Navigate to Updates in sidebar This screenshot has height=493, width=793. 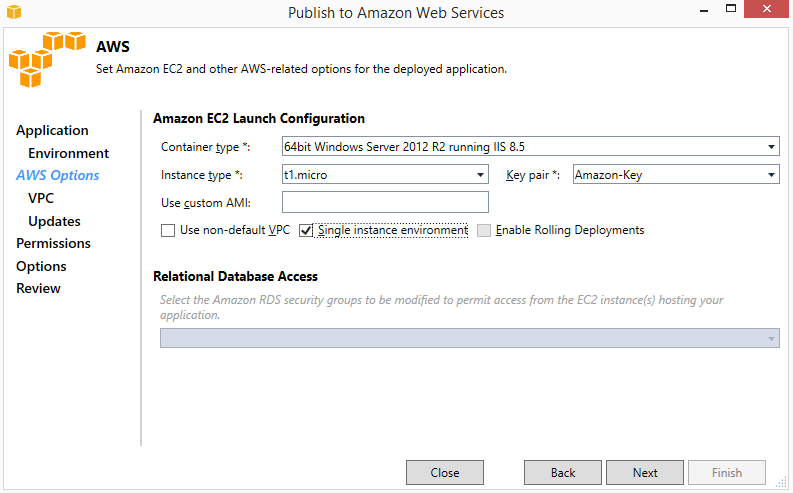coord(54,221)
